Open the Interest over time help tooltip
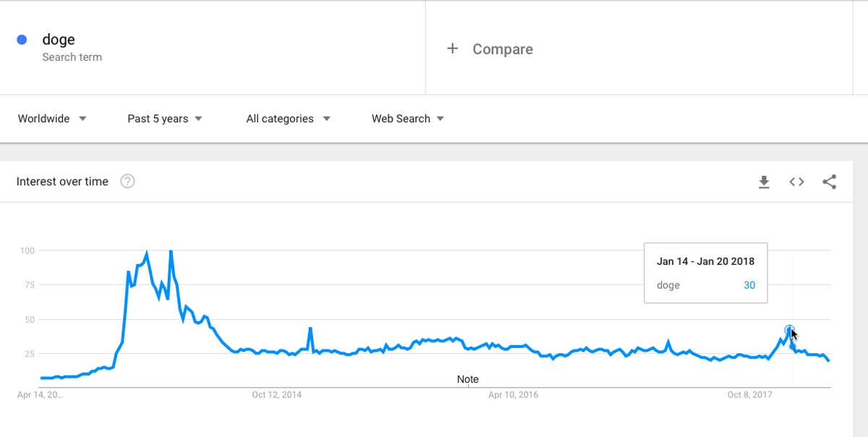This screenshot has height=437, width=868. click(x=127, y=181)
